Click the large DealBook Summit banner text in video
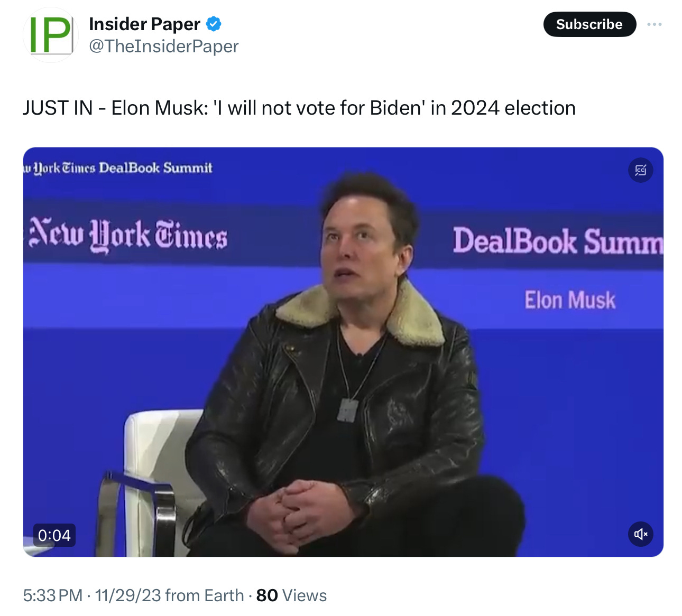The width and height of the screenshot is (682, 616). [558, 241]
